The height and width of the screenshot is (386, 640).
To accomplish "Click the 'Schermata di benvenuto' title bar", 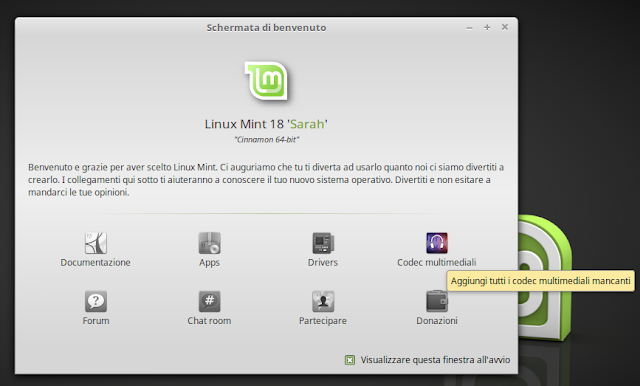I will click(266, 28).
